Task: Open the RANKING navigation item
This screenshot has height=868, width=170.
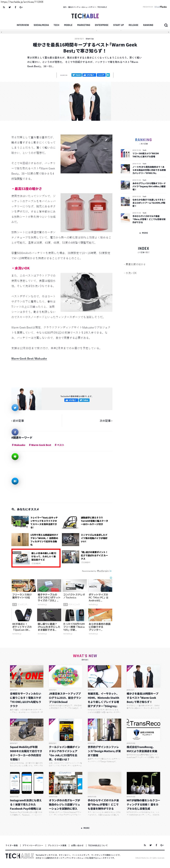Action: 148,25
